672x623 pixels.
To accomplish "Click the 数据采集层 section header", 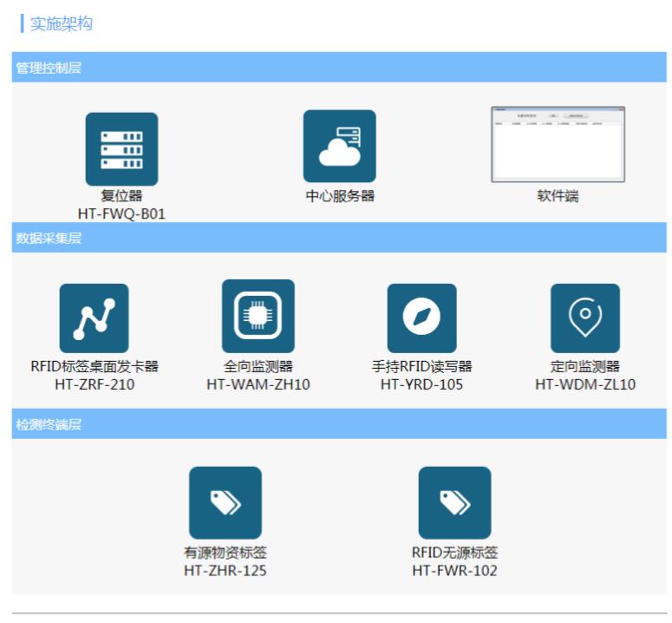I will [x=49, y=238].
